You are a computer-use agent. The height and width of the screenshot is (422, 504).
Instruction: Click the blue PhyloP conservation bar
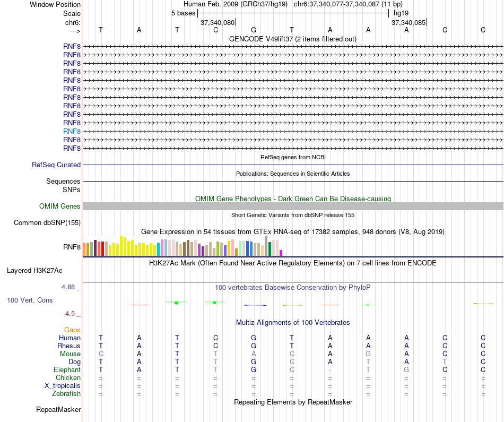coord(255,305)
